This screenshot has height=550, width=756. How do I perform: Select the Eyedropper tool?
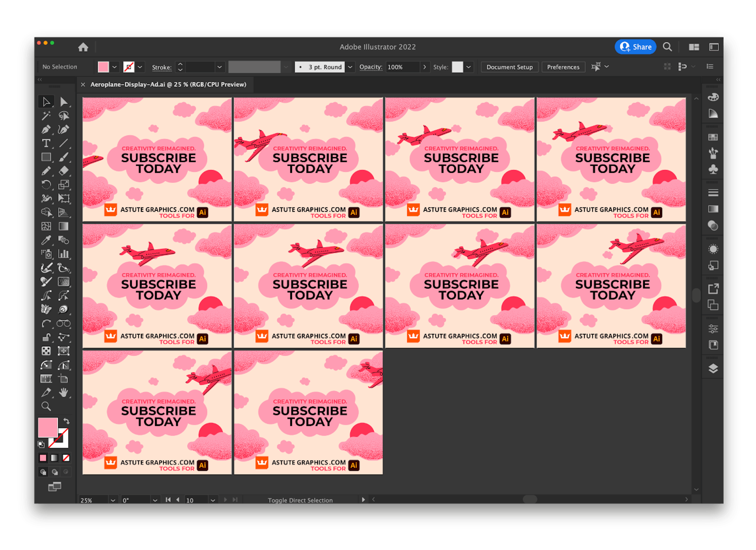tap(47, 240)
